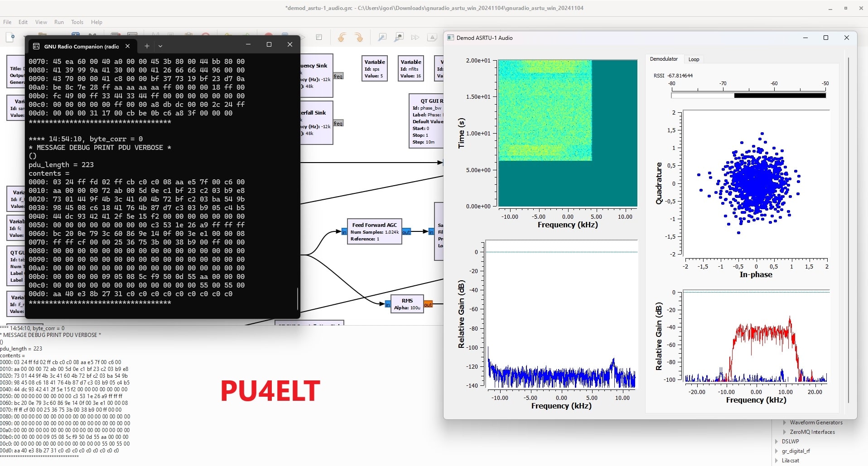Minimize the Demod ASRTU-1 Audio window

805,38
